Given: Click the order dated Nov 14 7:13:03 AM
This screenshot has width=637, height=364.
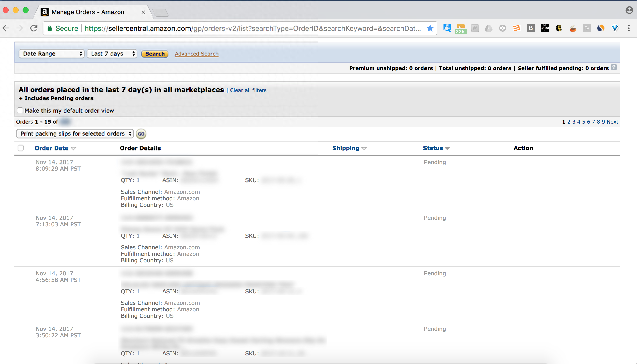Looking at the screenshot, I should pos(58,221).
